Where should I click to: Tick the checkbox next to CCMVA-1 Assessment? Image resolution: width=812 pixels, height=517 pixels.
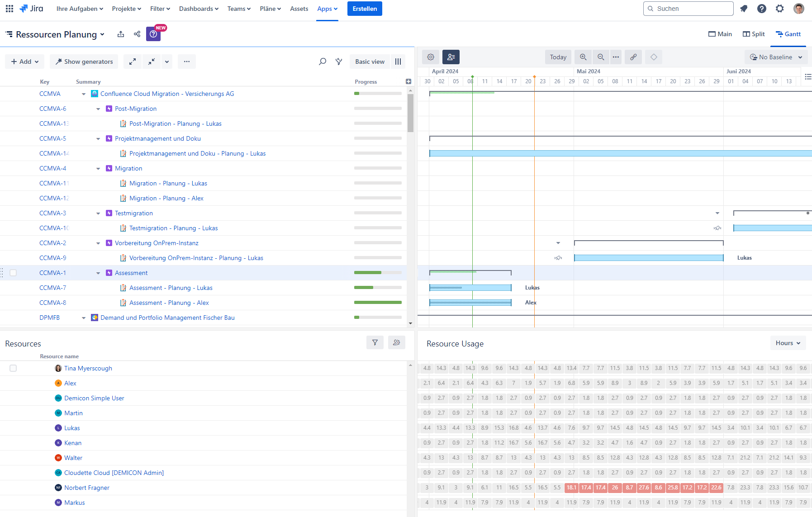coord(13,273)
